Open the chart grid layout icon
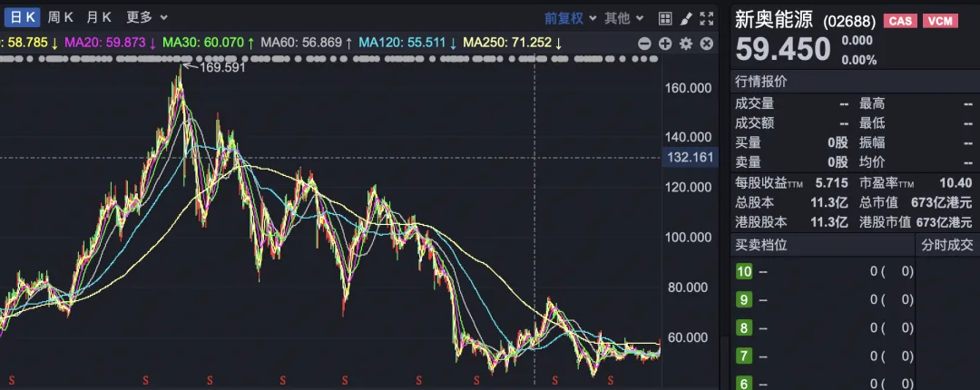The image size is (980, 390). [665, 18]
